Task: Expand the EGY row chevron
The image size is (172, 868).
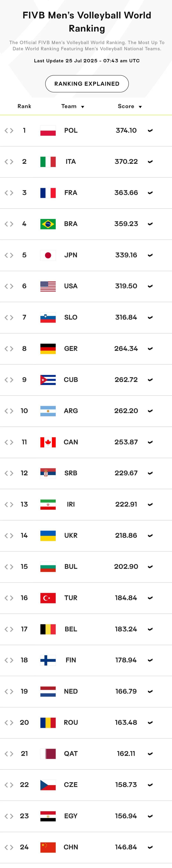Action: 150,816
